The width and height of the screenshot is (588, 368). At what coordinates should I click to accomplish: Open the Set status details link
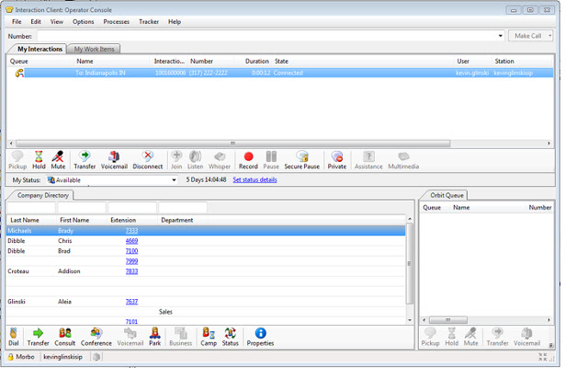(x=255, y=180)
